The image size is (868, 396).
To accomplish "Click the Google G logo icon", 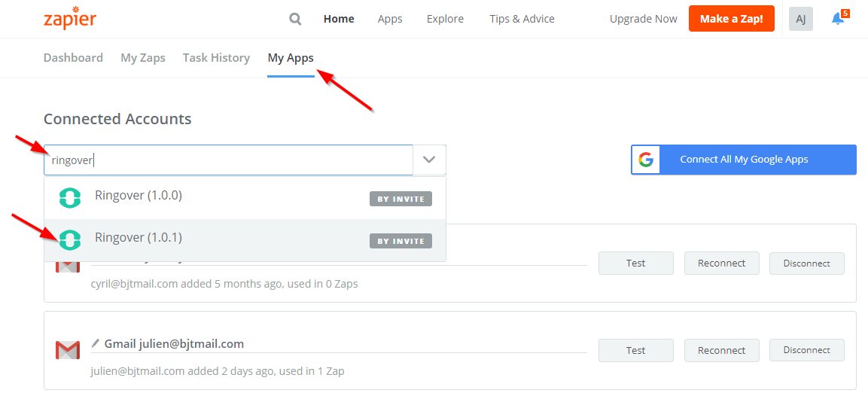I will coord(645,160).
